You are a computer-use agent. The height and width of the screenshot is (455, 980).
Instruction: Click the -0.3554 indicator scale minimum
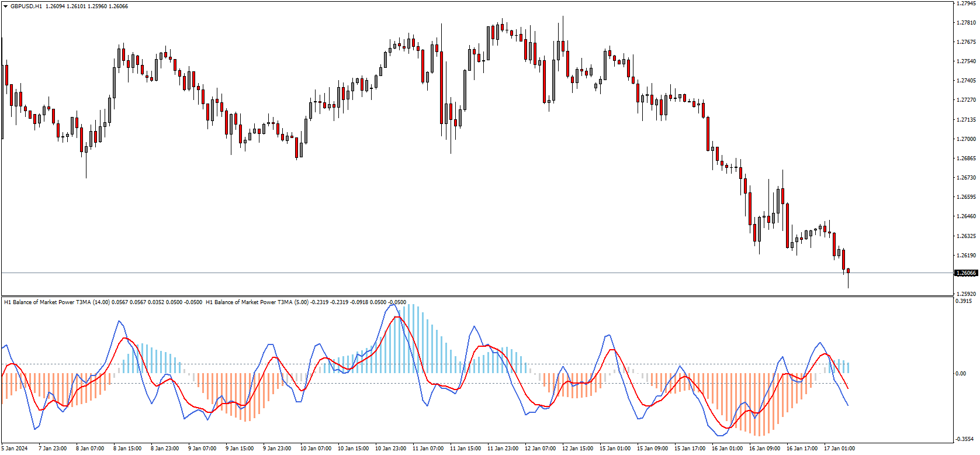965,439
